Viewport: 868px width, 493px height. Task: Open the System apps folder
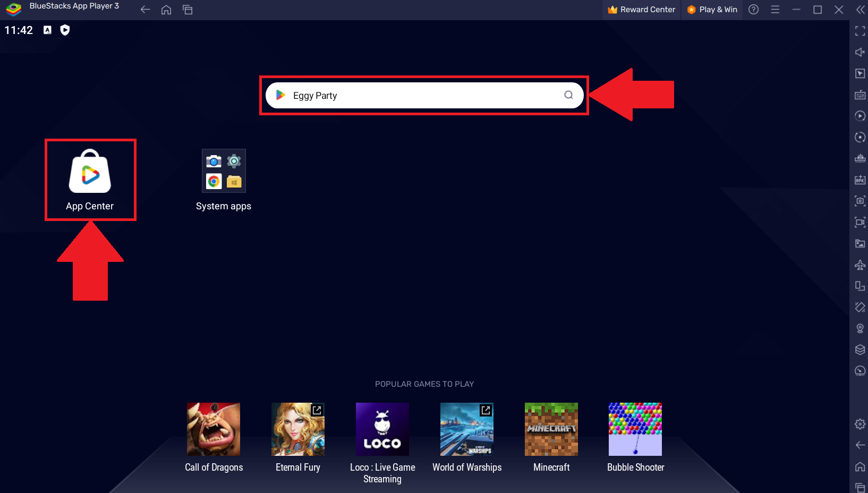tap(224, 180)
